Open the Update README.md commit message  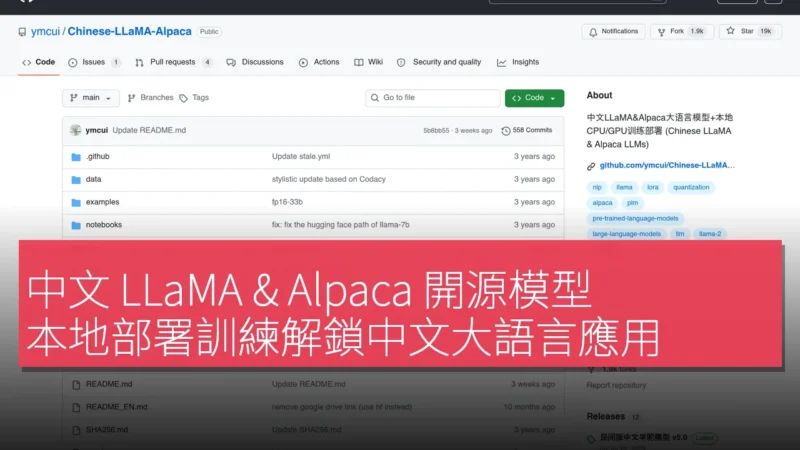[149, 130]
